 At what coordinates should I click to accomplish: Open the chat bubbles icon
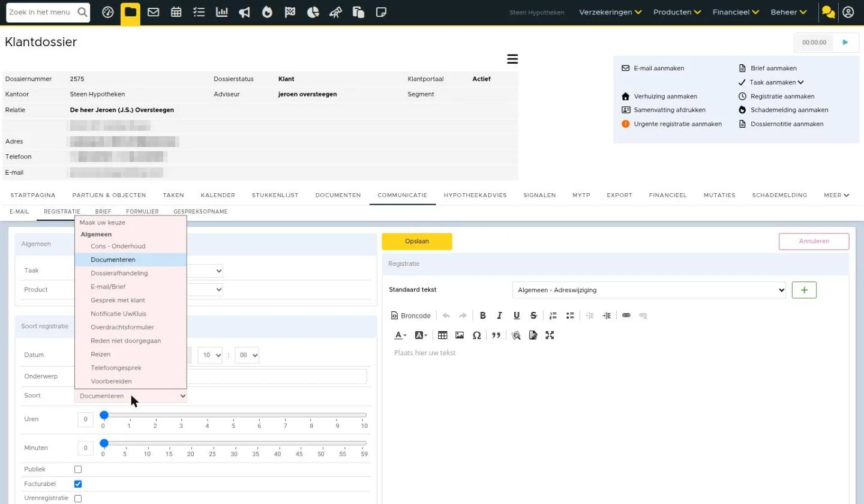828,12
